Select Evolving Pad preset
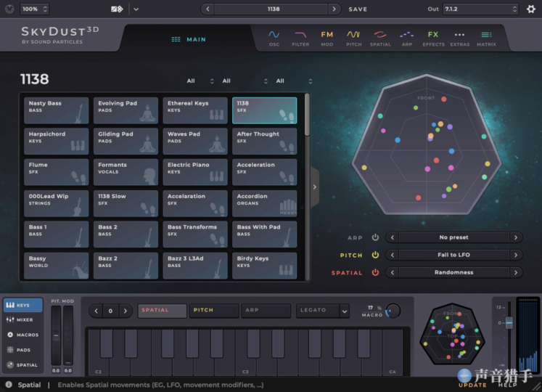542x392 pixels. (x=126, y=110)
